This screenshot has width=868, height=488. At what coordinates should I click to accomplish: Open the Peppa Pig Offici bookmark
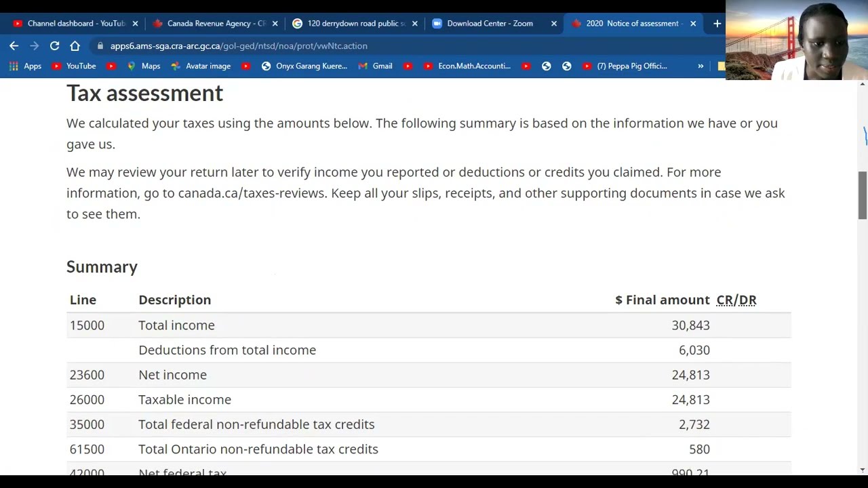(x=625, y=66)
